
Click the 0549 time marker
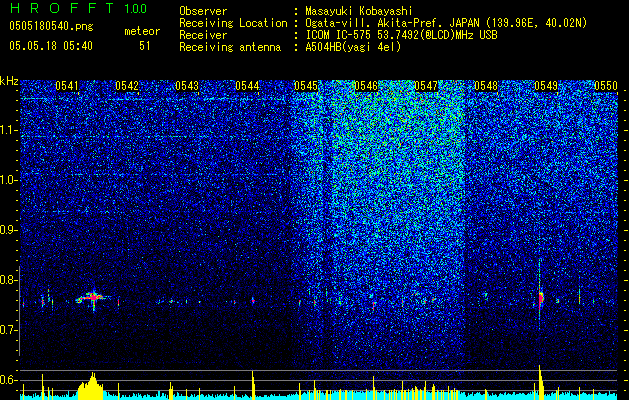click(546, 86)
